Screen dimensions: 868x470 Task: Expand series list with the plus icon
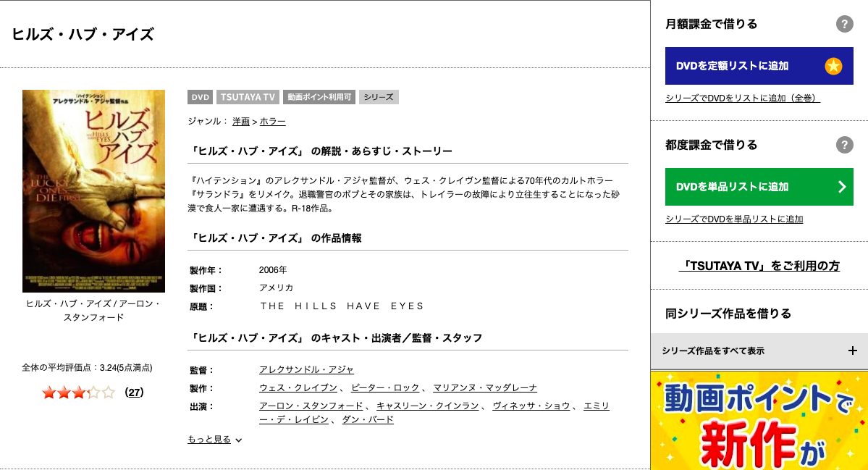click(853, 351)
